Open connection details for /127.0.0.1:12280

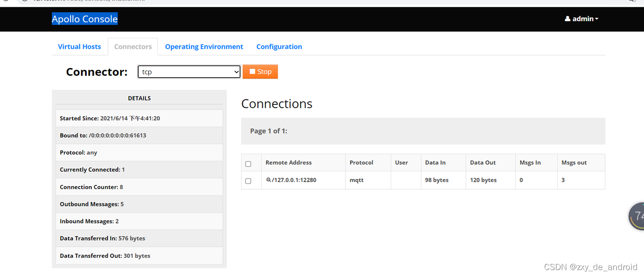pyautogui.click(x=294, y=180)
